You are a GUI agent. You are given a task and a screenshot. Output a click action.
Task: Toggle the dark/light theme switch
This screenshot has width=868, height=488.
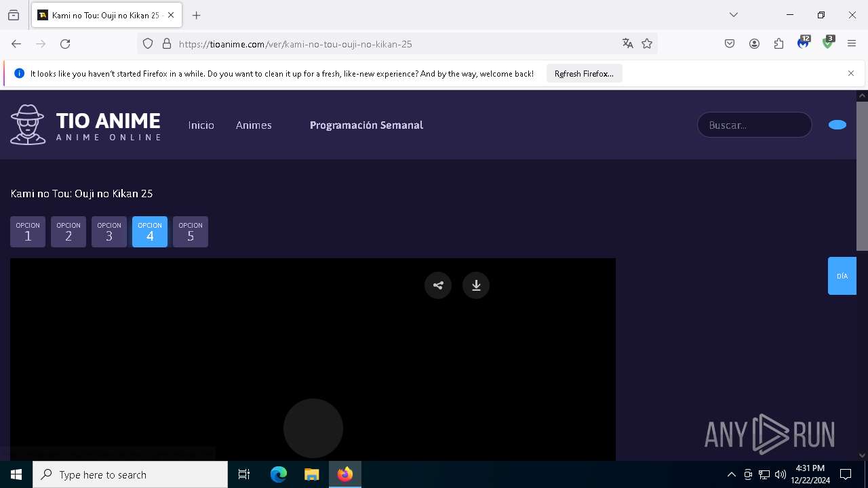837,125
